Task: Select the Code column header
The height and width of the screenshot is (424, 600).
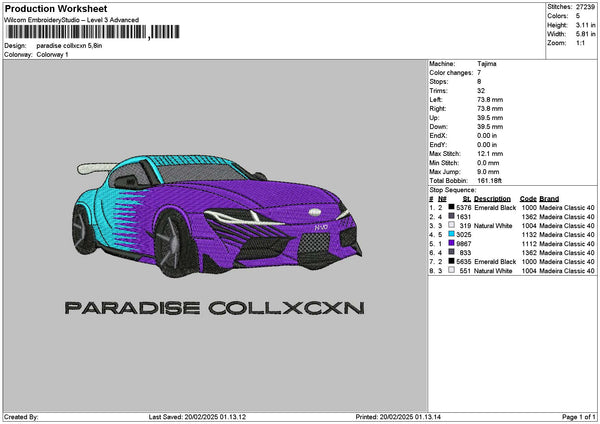Action: coord(528,199)
